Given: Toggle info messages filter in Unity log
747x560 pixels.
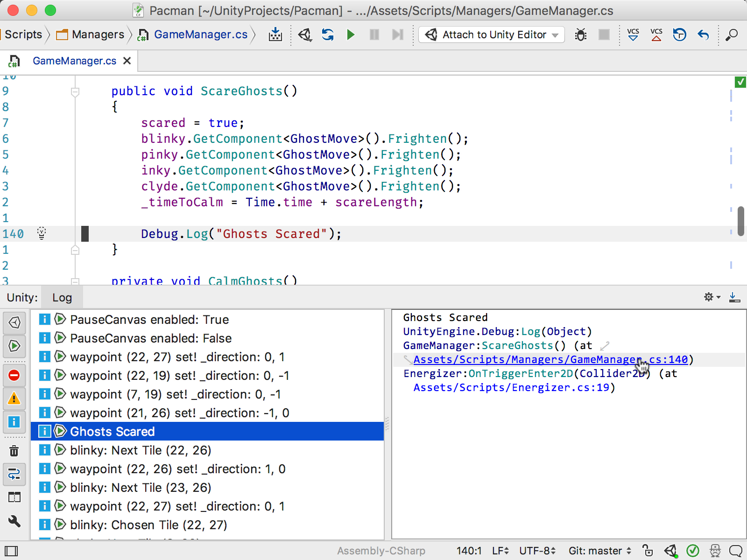Looking at the screenshot, I should pyautogui.click(x=14, y=422).
